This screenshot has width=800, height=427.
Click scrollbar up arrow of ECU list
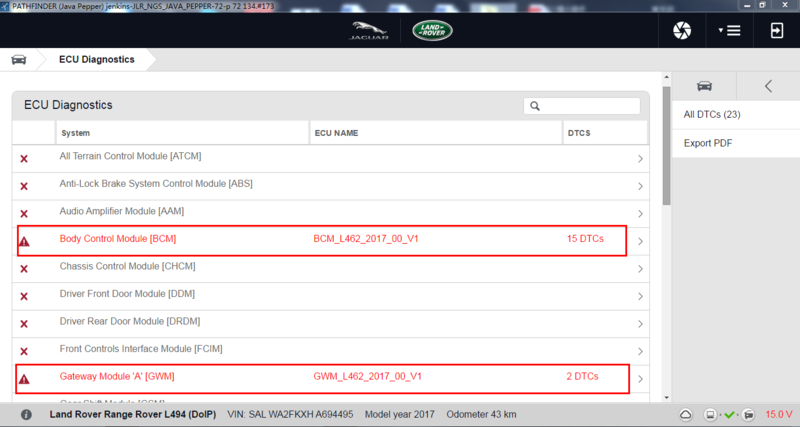[x=666, y=77]
